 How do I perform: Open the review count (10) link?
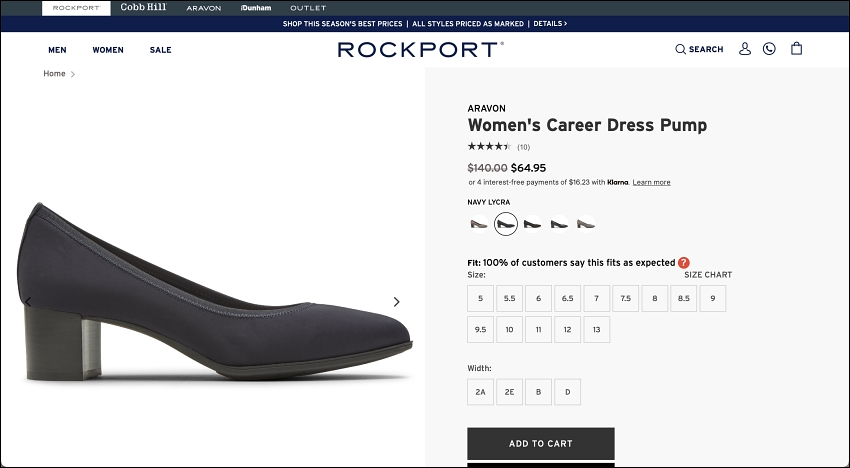[523, 147]
